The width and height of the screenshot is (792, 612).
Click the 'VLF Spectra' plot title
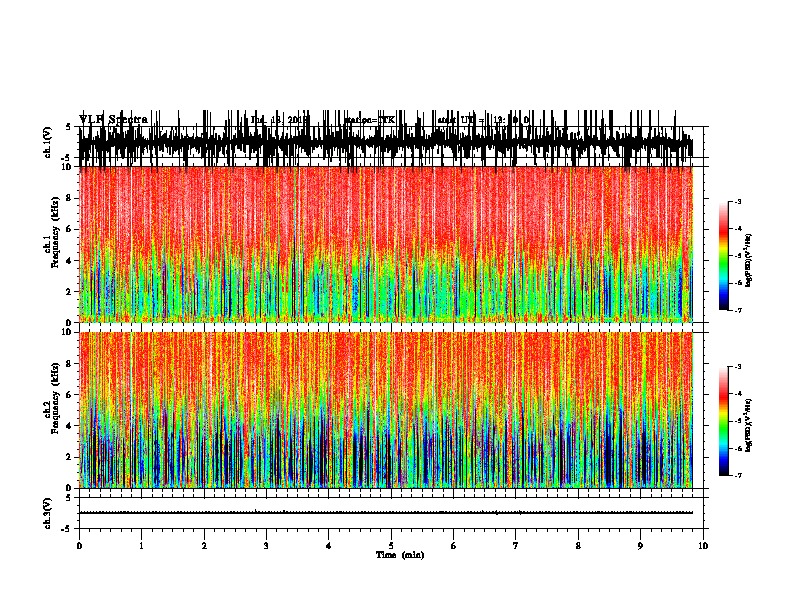coord(113,119)
